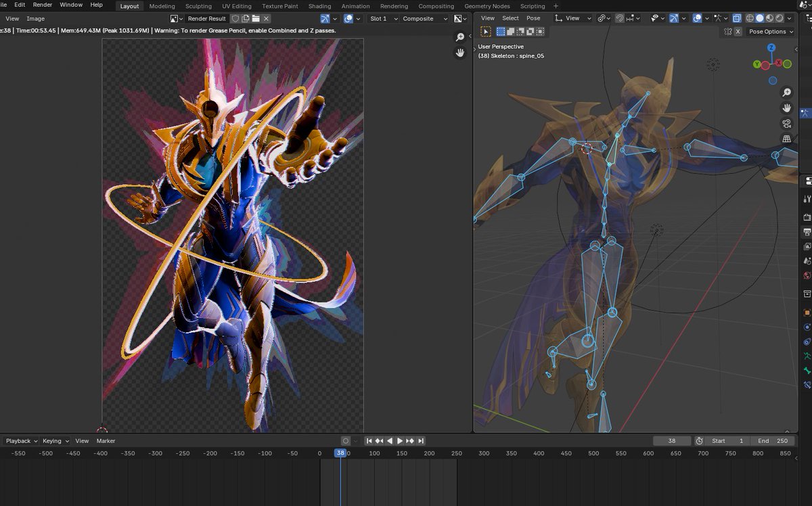The image size is (812, 506).
Task: Open Keying popover in timeline
Action: point(55,441)
